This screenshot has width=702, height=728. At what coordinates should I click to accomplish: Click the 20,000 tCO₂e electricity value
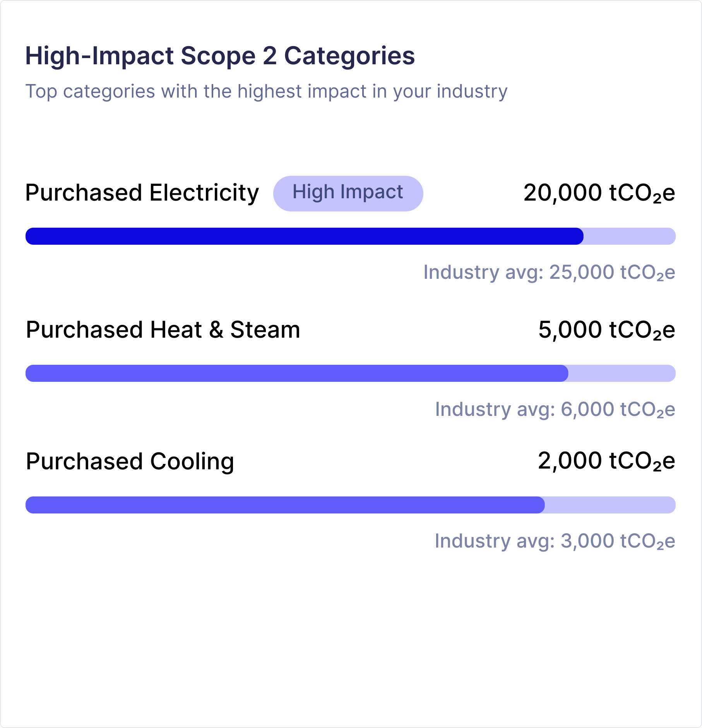599,192
